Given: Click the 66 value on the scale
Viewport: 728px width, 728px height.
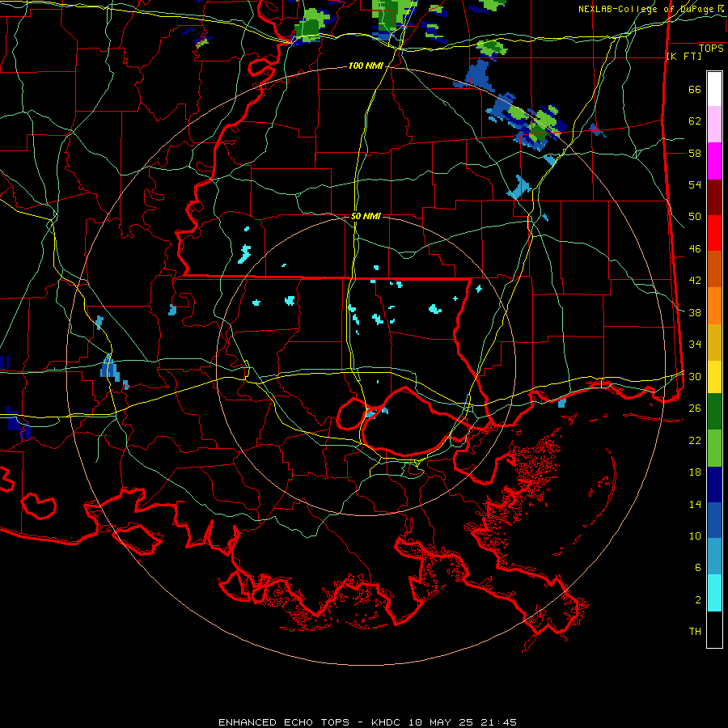Looking at the screenshot, I should 695,90.
